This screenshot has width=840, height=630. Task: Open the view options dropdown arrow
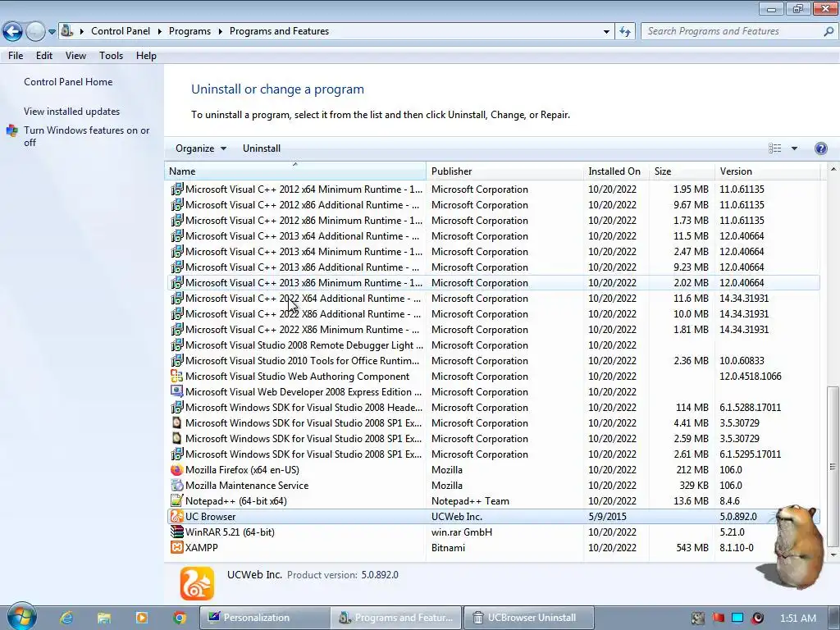(x=794, y=148)
